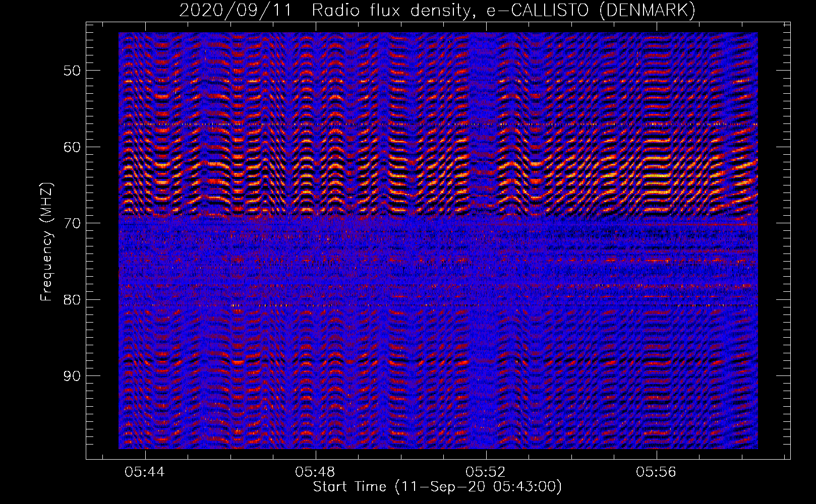Click the 80 frequency tick label

(x=72, y=300)
